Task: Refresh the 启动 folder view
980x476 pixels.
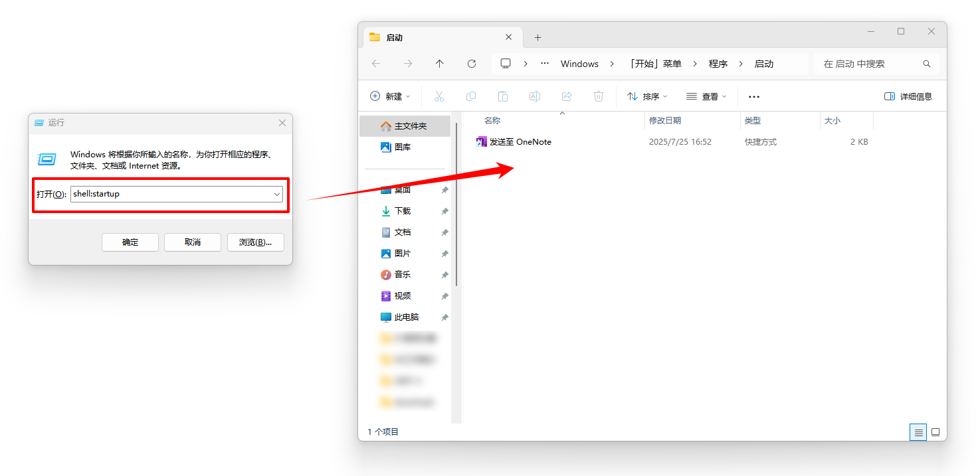Action: pos(472,64)
